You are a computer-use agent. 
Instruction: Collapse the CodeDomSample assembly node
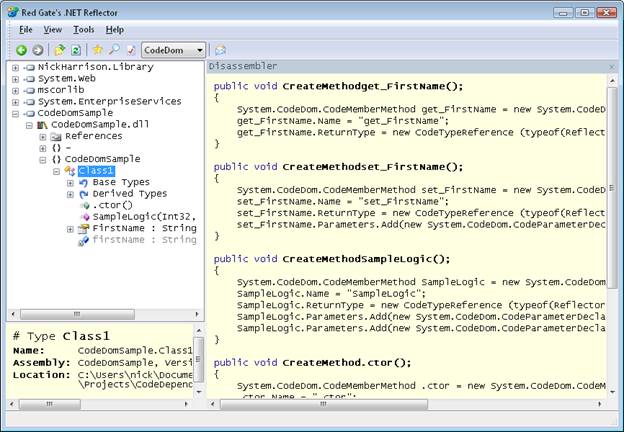point(15,114)
